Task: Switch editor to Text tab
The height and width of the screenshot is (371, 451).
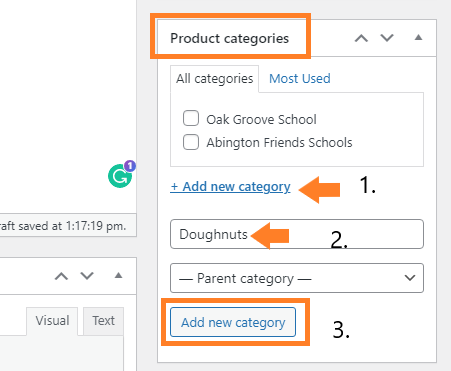Action: 103,321
